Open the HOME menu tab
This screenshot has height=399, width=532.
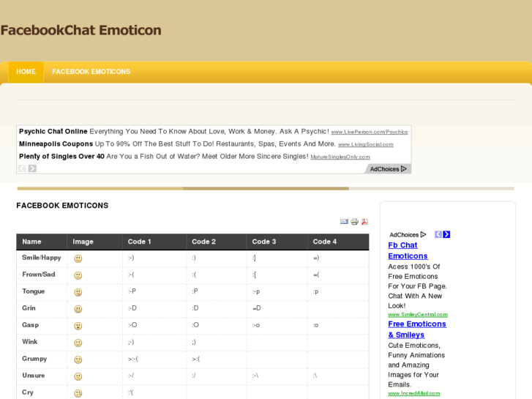click(26, 72)
